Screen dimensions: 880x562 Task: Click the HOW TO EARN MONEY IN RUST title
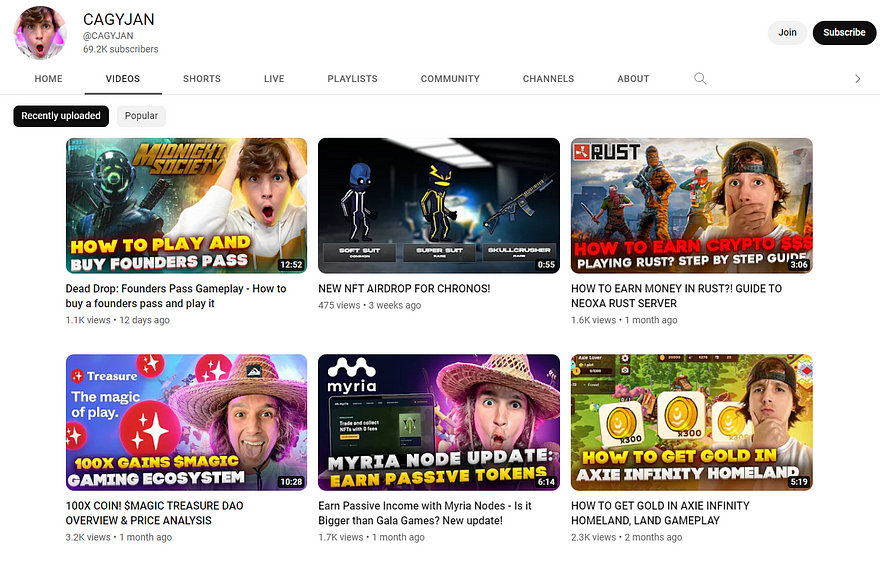point(676,296)
